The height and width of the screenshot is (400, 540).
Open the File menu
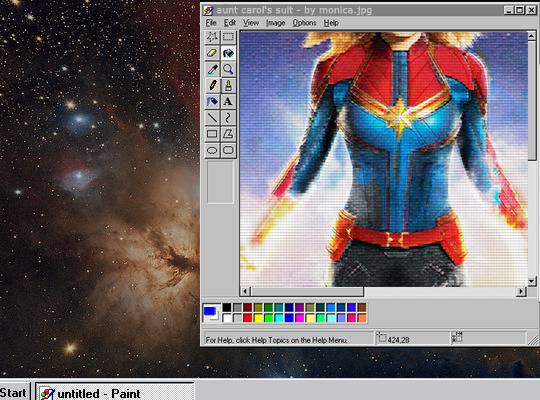[x=211, y=23]
